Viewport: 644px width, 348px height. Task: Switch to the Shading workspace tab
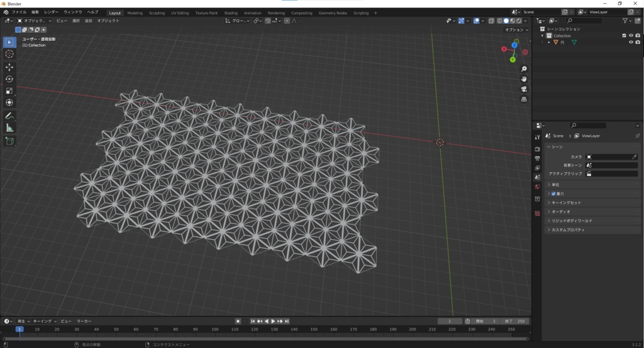[x=230, y=13]
